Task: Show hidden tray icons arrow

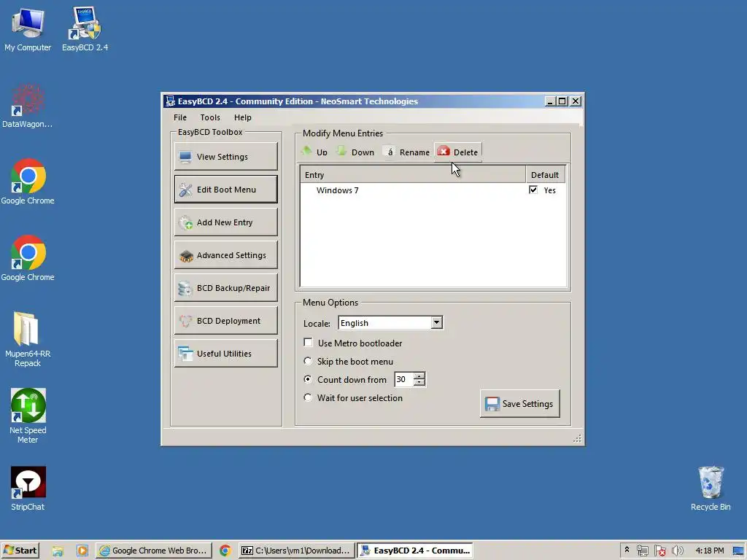Action: 627,550
